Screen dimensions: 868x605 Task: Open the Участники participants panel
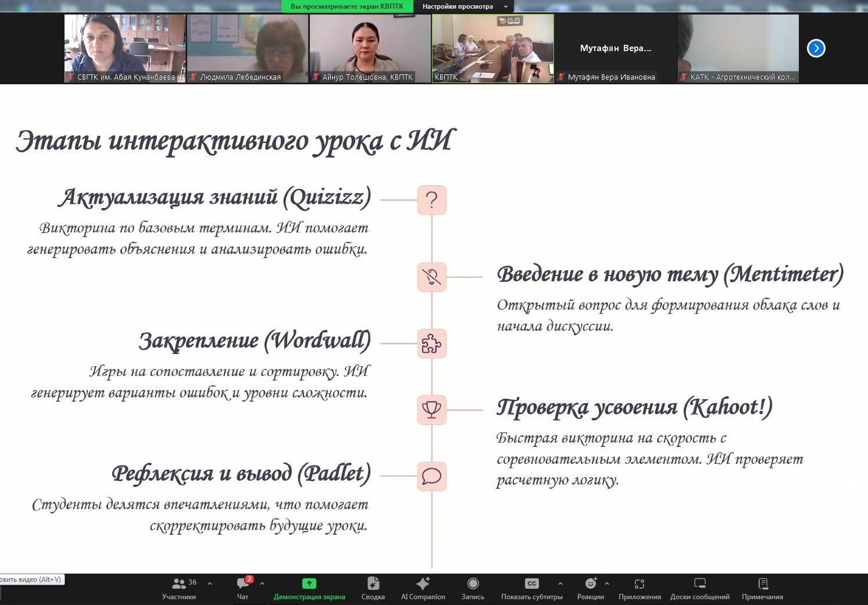point(179,588)
